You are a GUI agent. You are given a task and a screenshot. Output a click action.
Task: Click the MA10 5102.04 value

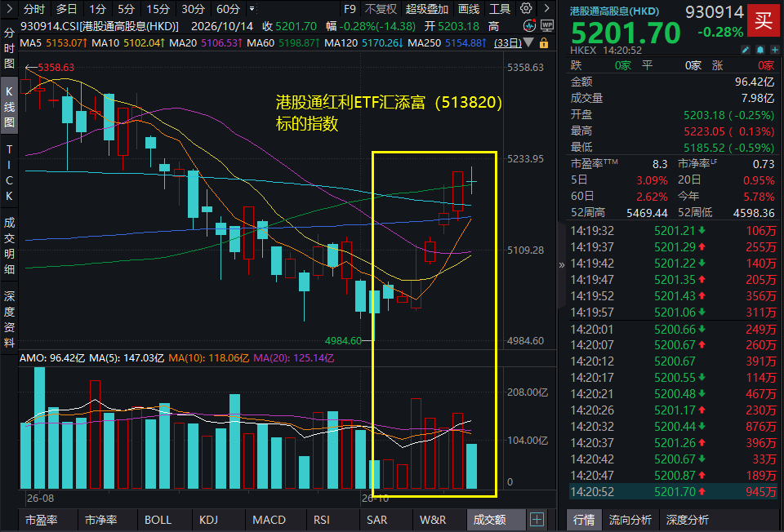pos(144,43)
